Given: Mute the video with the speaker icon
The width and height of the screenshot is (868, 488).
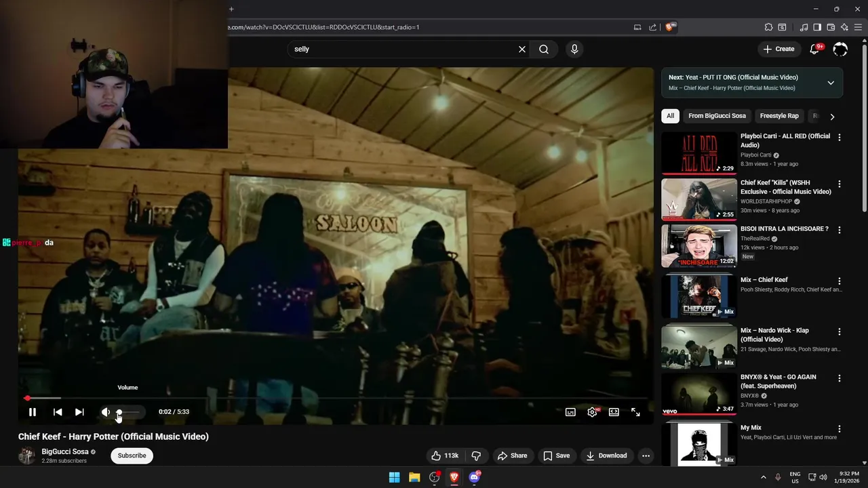Looking at the screenshot, I should point(106,411).
